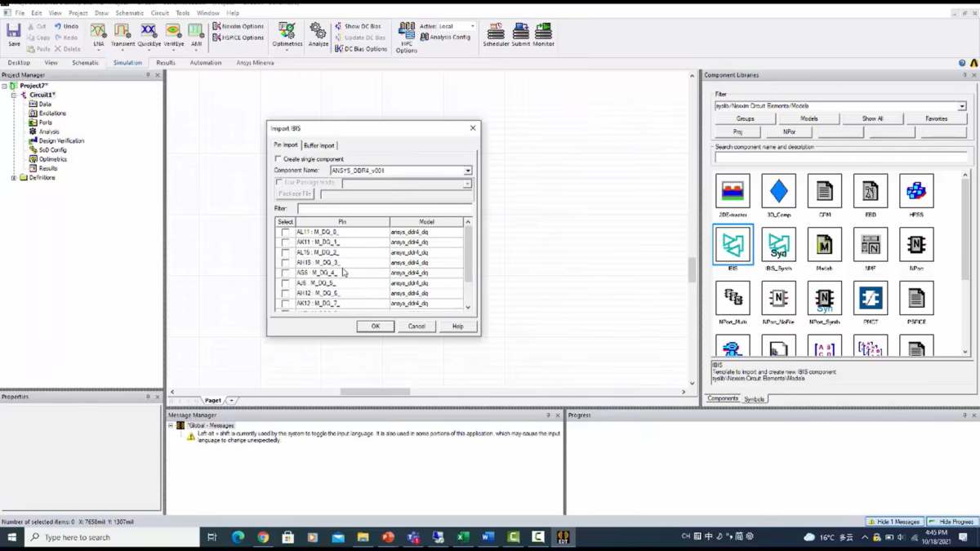Select the 2DExtractor component
980x551 pixels.
[x=733, y=191]
